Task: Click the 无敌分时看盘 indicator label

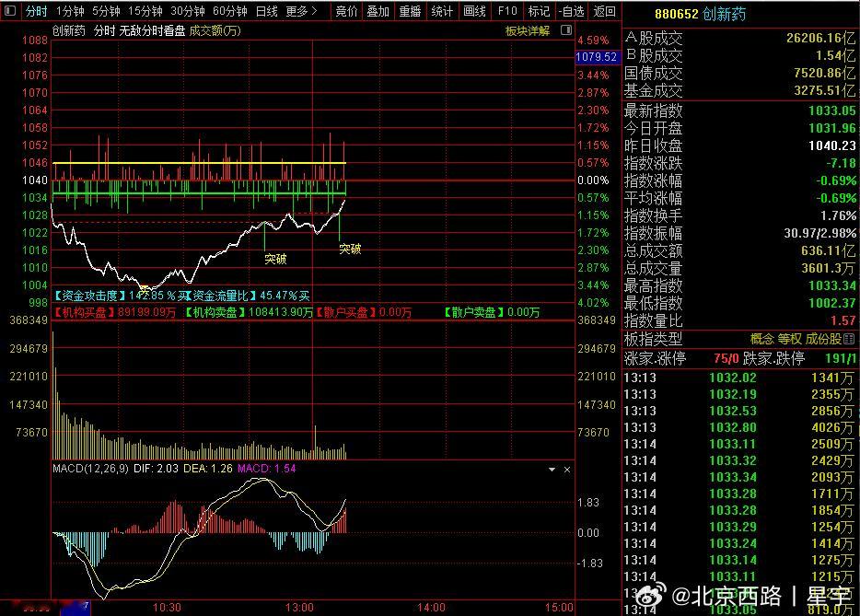Action: click(x=152, y=30)
